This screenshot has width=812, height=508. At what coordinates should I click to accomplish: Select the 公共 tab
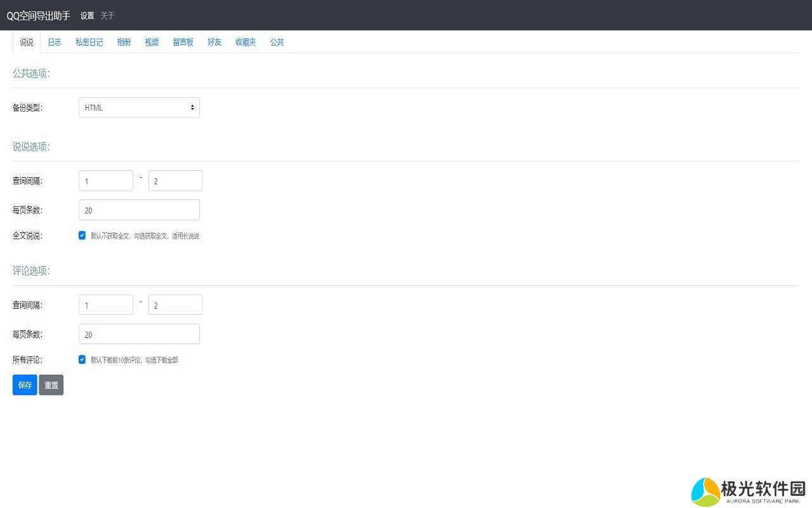[277, 43]
